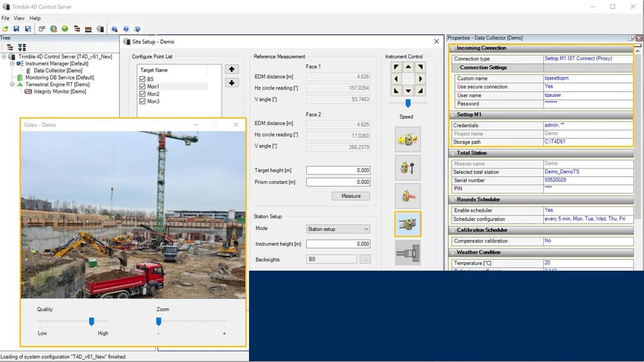Image resolution: width=644 pixels, height=362 pixels.
Task: Move target down with the down arrow button
Action: click(x=232, y=83)
